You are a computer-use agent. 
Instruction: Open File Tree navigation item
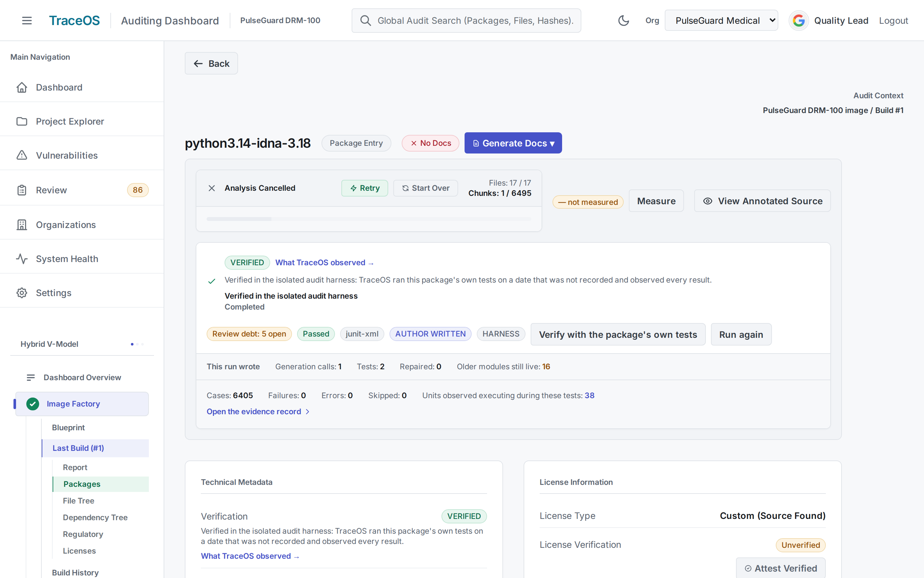[79, 501]
